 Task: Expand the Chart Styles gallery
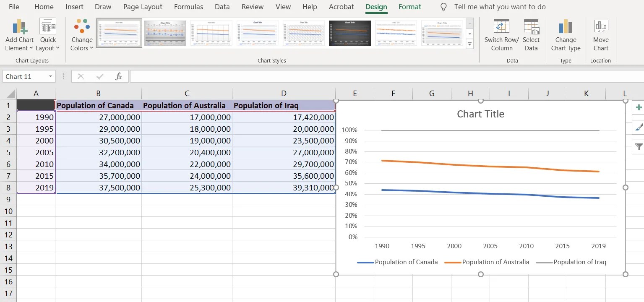pos(469,44)
